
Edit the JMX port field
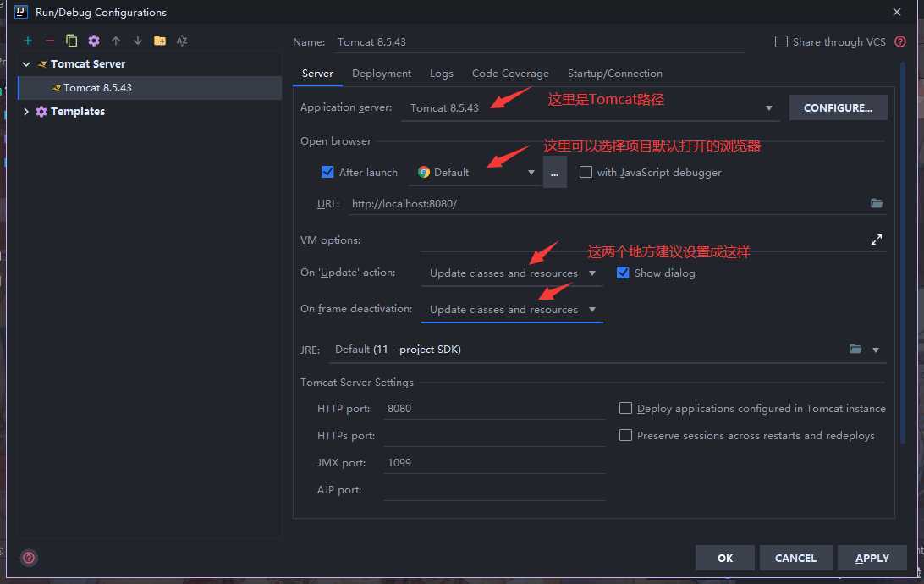pos(494,463)
